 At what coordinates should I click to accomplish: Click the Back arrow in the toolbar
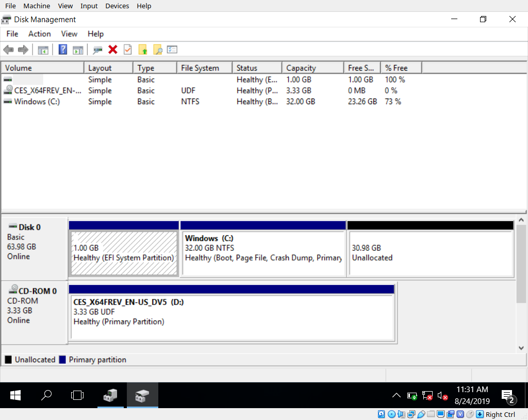click(8, 50)
